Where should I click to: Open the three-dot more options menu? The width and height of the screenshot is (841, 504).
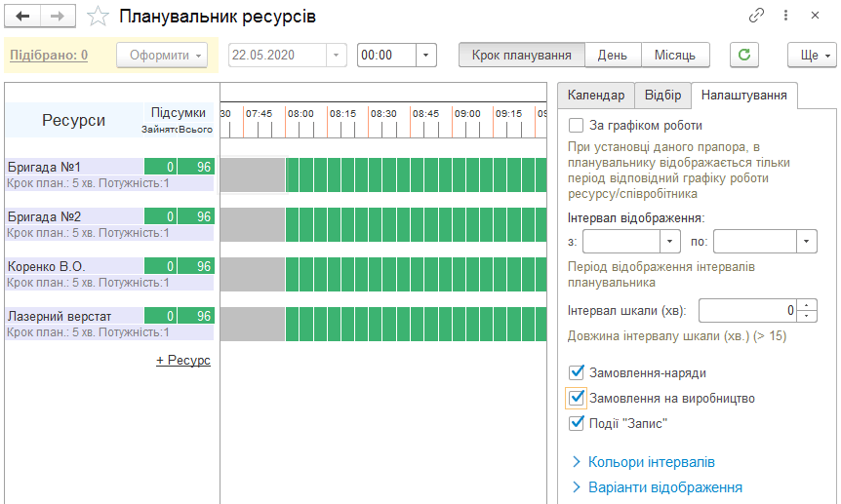[x=785, y=16]
